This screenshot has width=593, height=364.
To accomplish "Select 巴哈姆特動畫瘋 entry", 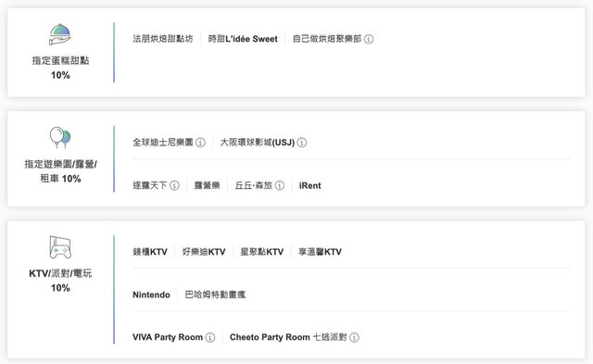I will (215, 295).
